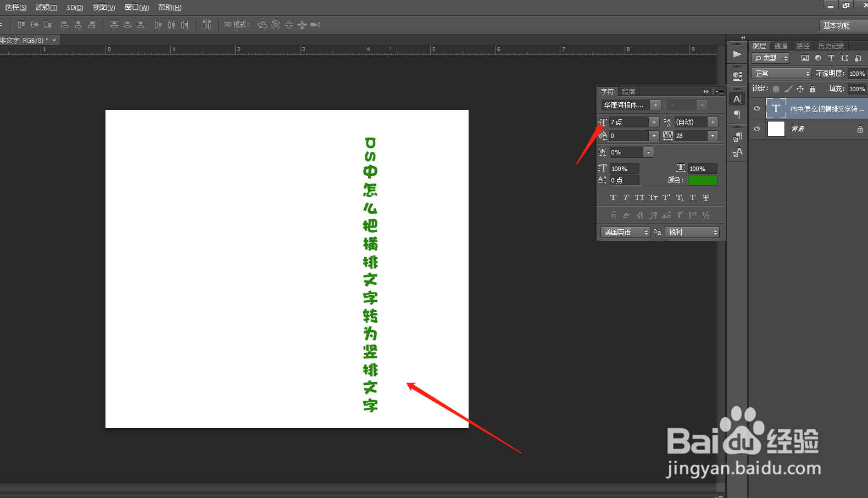
Task: Toggle all caps text style
Action: 639,197
